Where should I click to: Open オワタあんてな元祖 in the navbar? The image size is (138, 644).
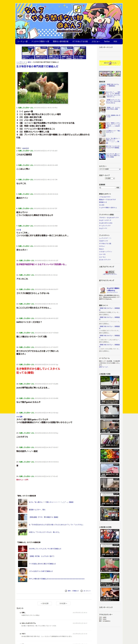(80, 42)
